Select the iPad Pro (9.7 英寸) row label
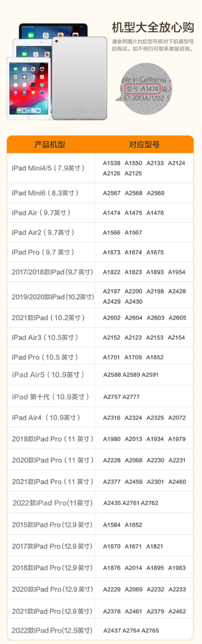 tap(43, 252)
